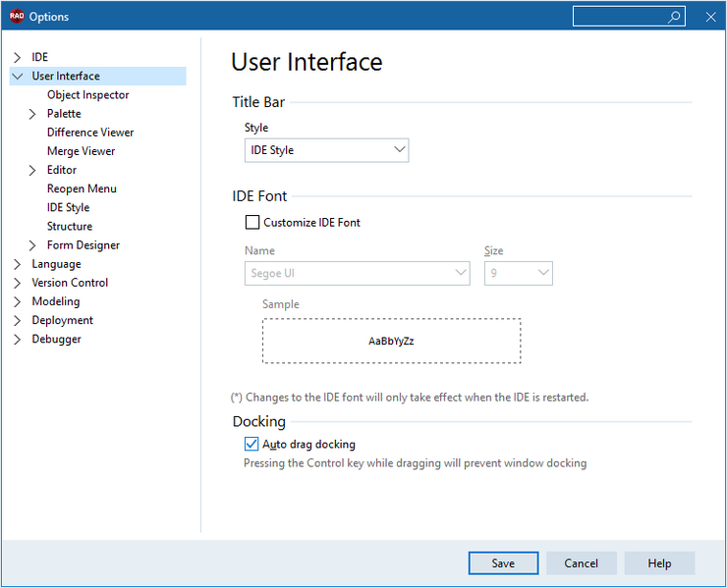Open the font Size combo box
The width and height of the screenshot is (727, 588).
click(x=519, y=273)
